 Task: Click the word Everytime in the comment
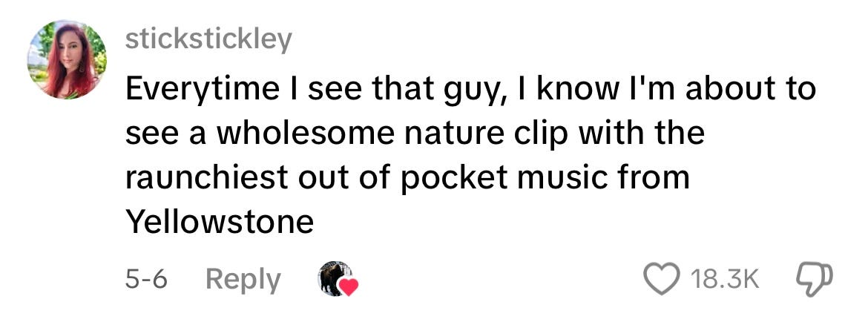coord(203,91)
